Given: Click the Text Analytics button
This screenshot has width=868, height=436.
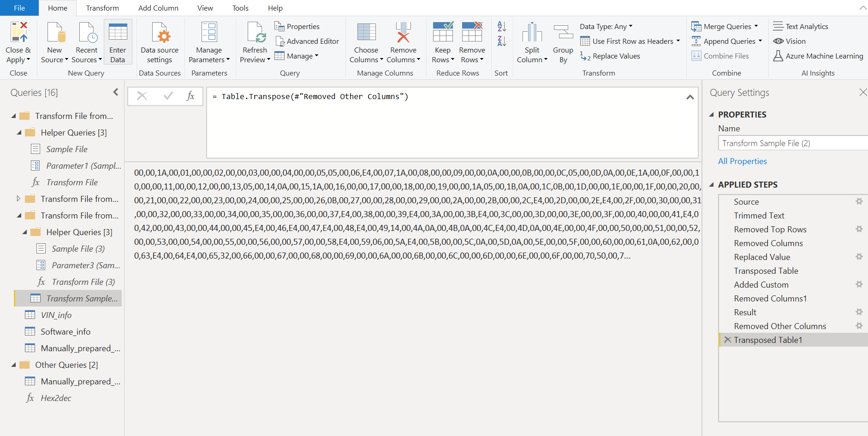Looking at the screenshot, I should pyautogui.click(x=801, y=27).
